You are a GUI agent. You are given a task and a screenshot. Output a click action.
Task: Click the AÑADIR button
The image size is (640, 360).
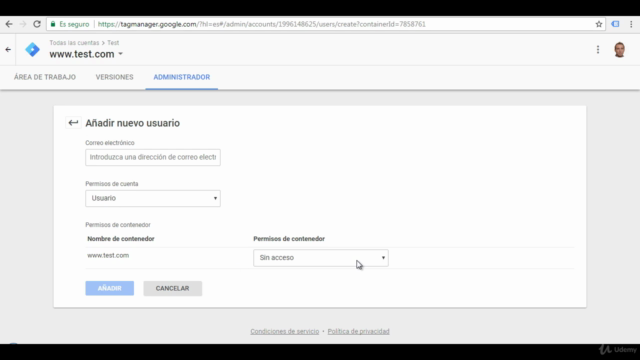coord(109,288)
